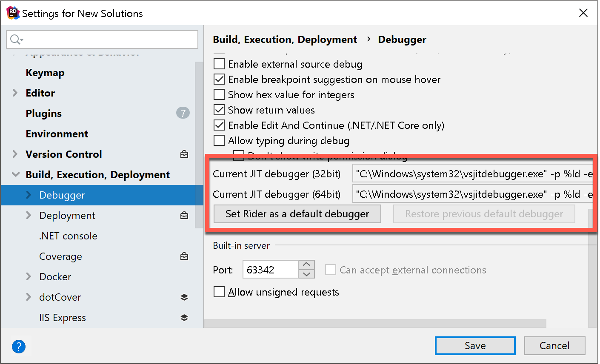Collapse Build, Execution, Deployment node
Viewport: 600px width, 364px height.
pos(15,175)
